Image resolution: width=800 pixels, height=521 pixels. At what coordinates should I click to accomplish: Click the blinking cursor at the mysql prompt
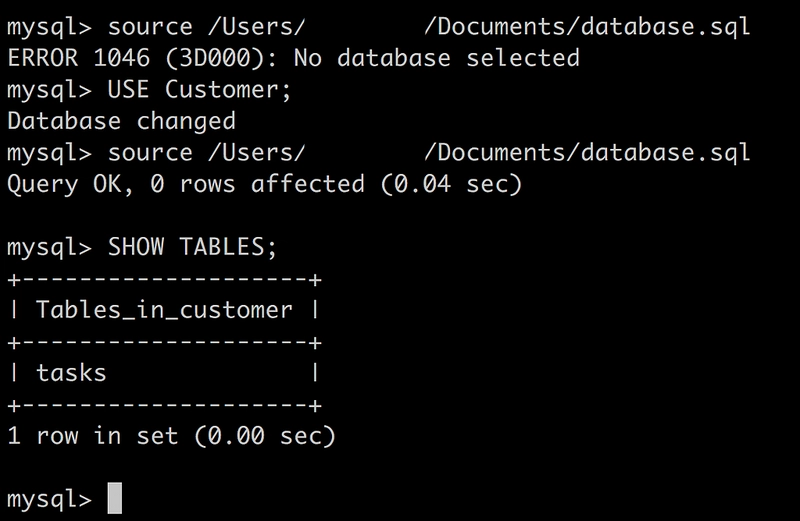[115, 498]
